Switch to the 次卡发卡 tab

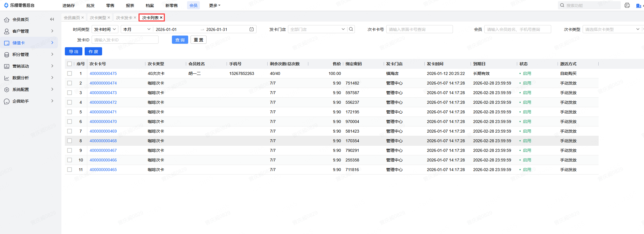[x=124, y=17]
